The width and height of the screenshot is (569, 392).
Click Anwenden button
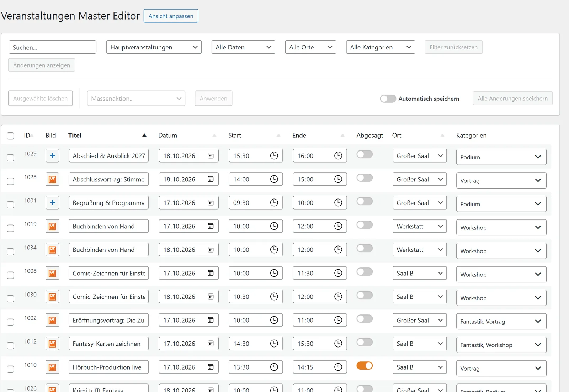[213, 98]
